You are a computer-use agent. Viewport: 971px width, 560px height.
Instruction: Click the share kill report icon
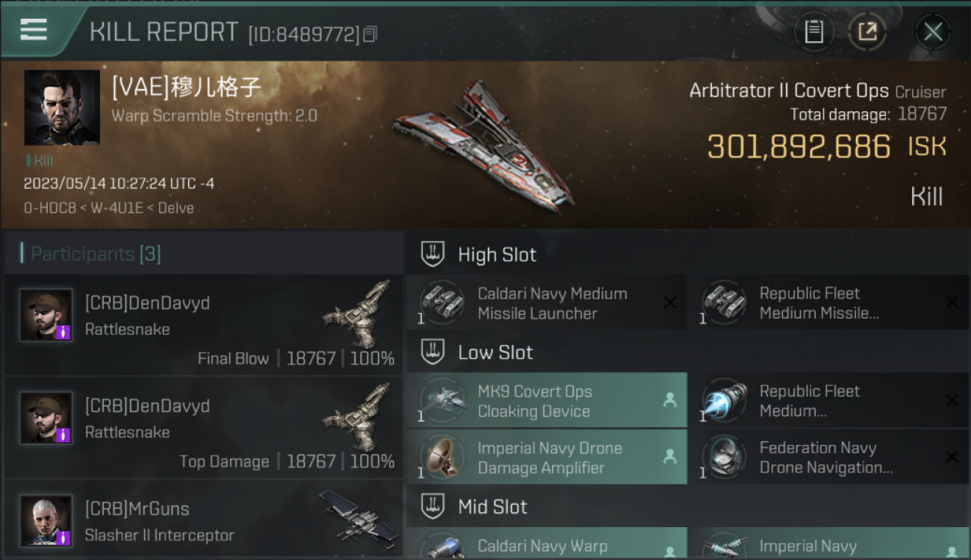click(x=867, y=31)
